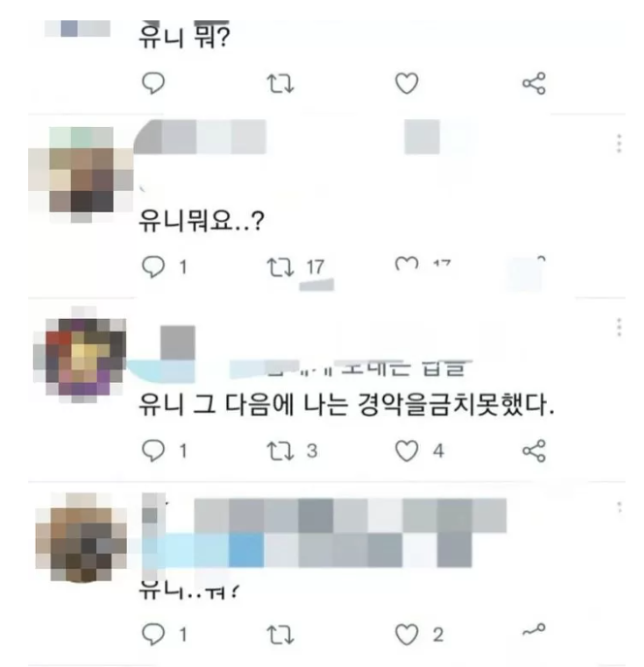The width and height of the screenshot is (644, 667).
Task: Open more options for the bottom tweet
Action: click(620, 507)
